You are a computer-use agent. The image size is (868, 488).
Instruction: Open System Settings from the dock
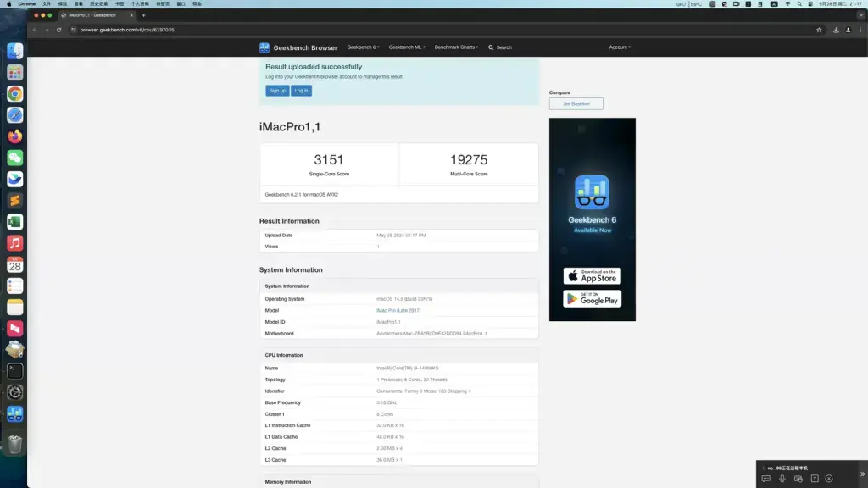pyautogui.click(x=15, y=392)
